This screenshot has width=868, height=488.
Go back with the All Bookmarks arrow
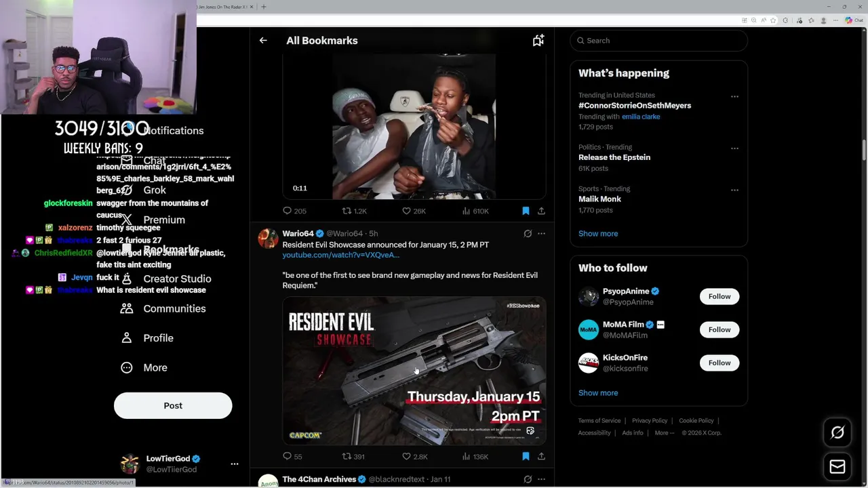coord(263,41)
